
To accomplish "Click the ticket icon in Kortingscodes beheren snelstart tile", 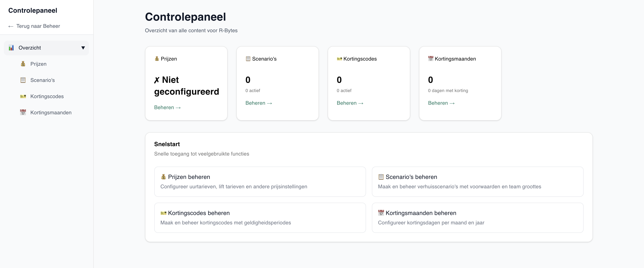I will [x=164, y=213].
